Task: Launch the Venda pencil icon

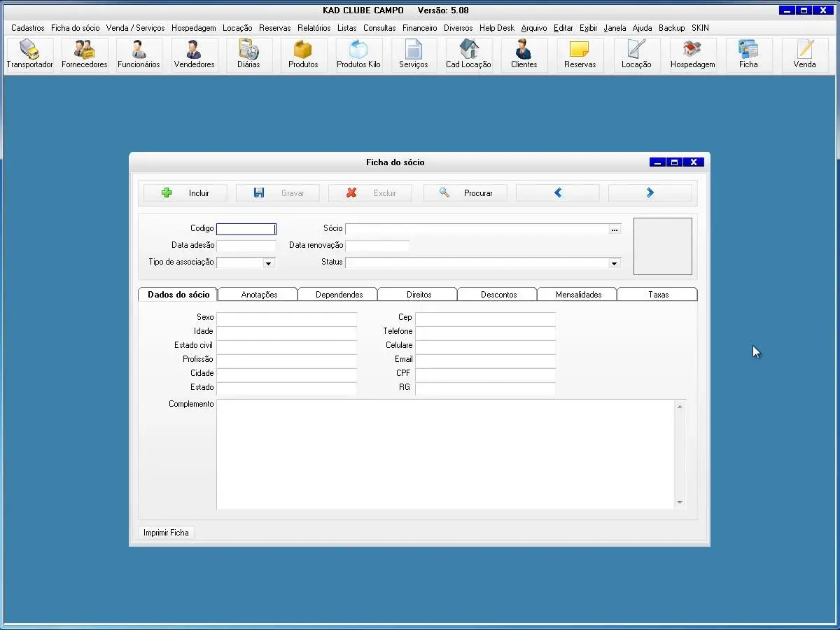Action: 804,55
